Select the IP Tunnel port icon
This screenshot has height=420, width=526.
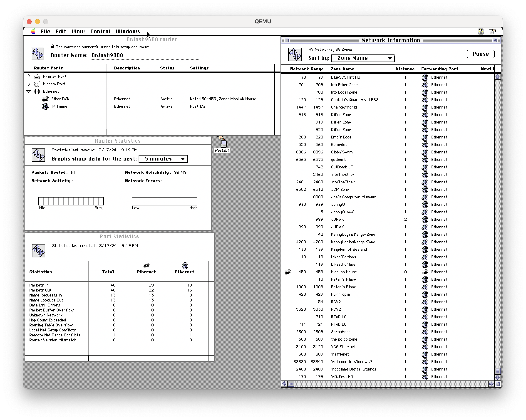[45, 106]
